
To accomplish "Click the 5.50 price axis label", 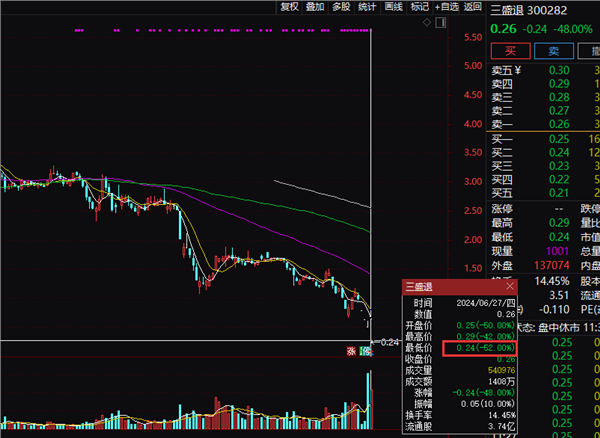I will 473,37.
